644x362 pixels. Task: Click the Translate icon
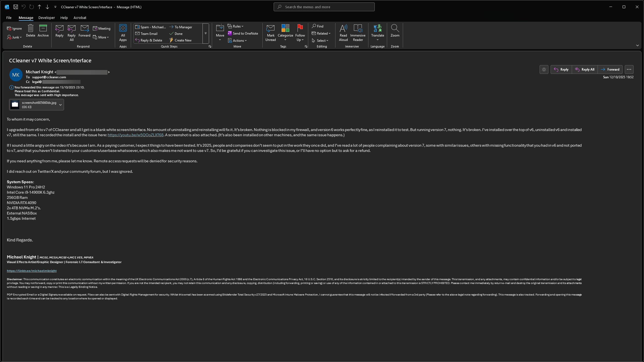pos(377,28)
